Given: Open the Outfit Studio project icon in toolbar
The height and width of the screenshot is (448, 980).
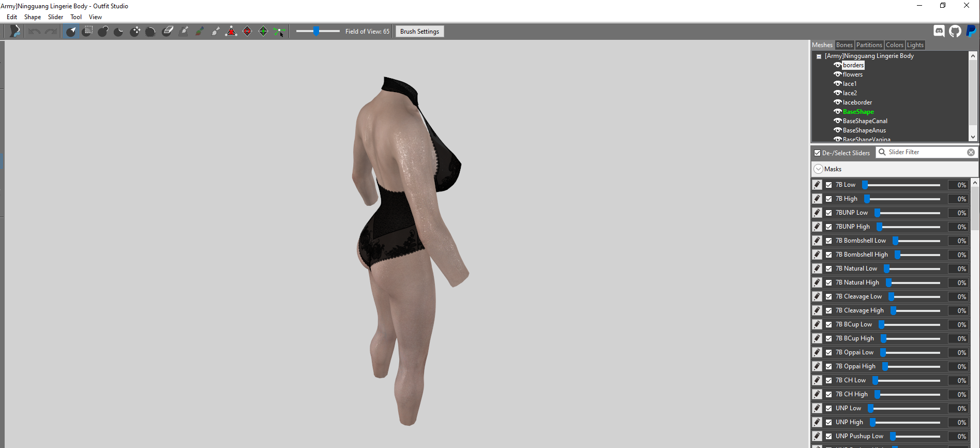Looking at the screenshot, I should 15,32.
